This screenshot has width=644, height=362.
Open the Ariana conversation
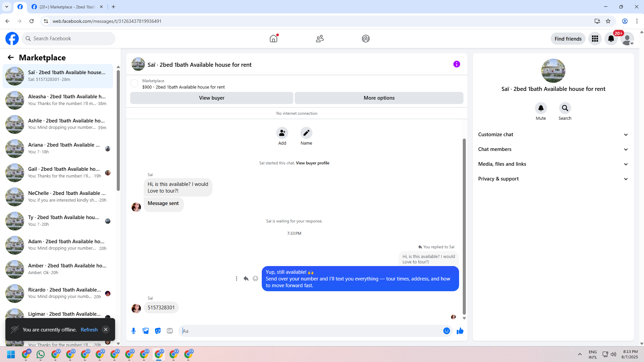point(58,149)
